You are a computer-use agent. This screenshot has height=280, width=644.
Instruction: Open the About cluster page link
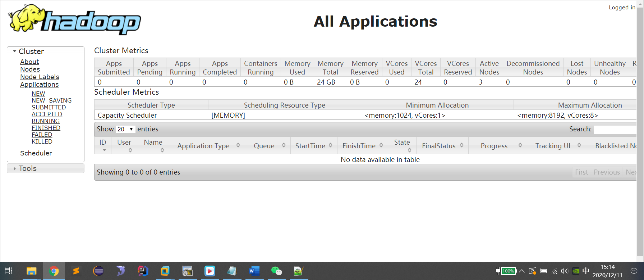pos(29,62)
